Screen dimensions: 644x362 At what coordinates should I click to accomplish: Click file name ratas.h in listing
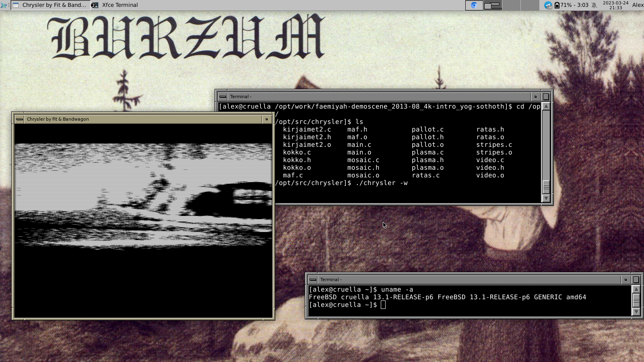click(490, 130)
